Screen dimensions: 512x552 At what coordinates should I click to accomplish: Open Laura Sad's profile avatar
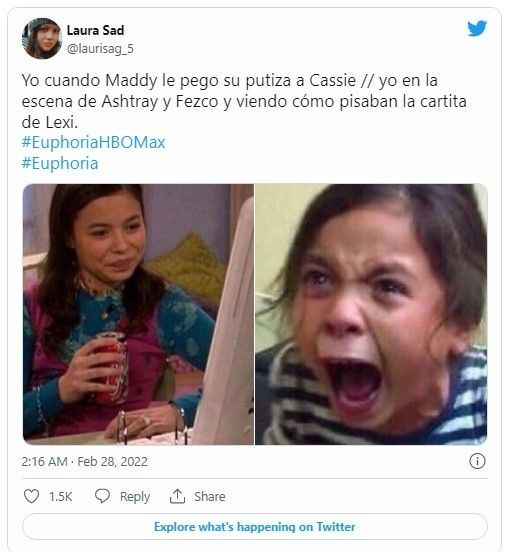(42, 38)
